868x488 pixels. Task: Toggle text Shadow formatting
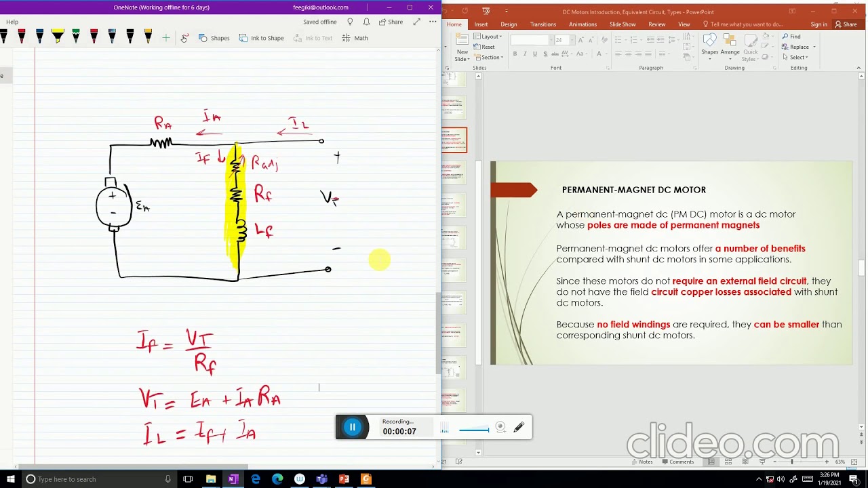coord(545,54)
